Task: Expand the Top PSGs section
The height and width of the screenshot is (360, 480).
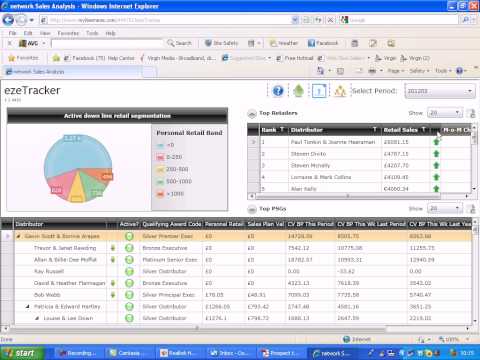Action: point(252,209)
